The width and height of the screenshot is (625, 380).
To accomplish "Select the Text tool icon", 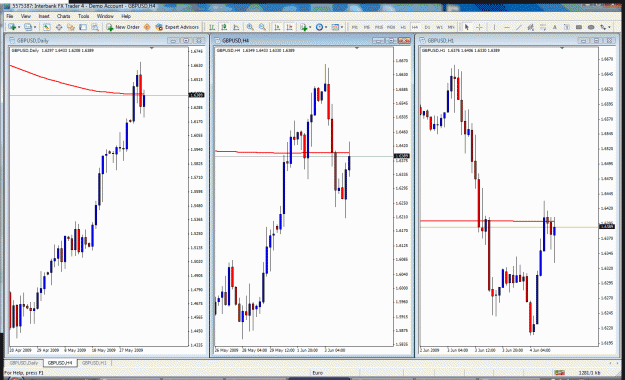I will pos(554,27).
